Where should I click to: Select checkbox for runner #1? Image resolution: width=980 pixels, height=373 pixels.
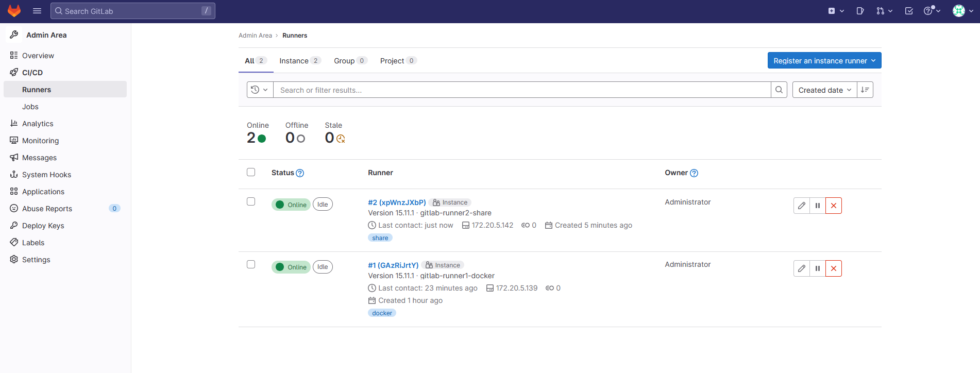251,264
